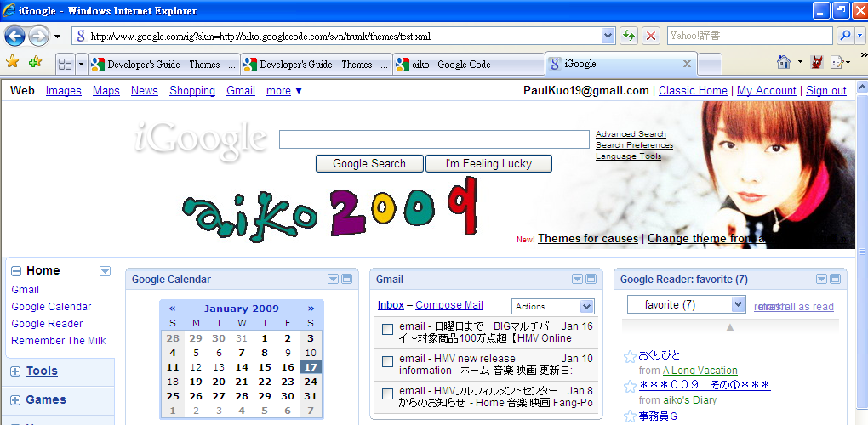Maximize the Google Reader gadget
The width and height of the screenshot is (868, 425).
click(835, 279)
